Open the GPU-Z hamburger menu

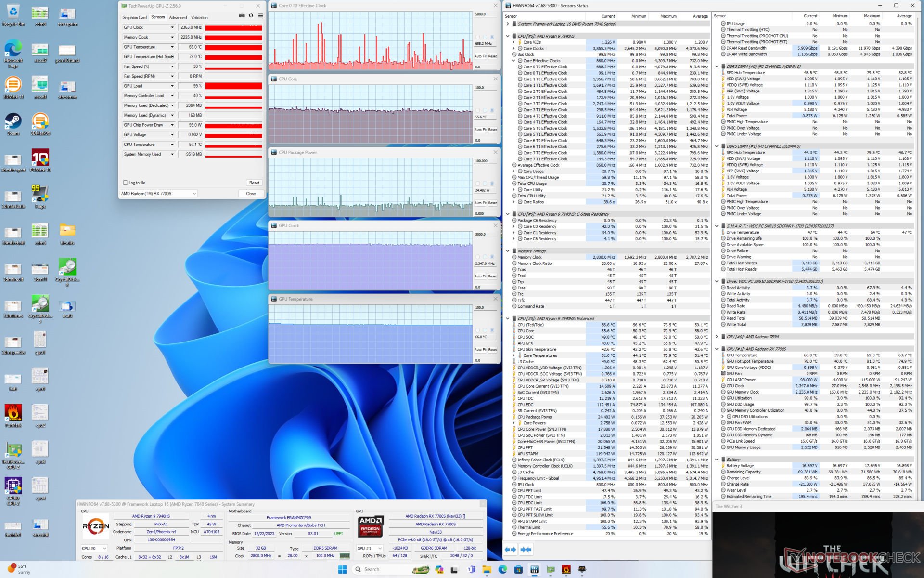(x=260, y=16)
